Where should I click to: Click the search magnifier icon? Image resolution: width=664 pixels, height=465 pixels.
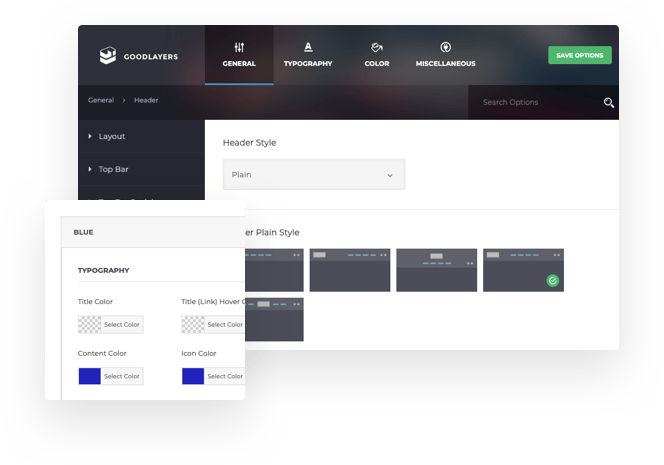point(608,102)
